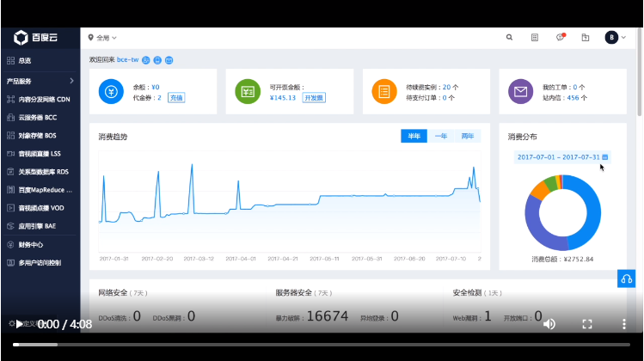
Task: Click the 多用户访问控制 sidebar icon
Action: [x=10, y=263]
